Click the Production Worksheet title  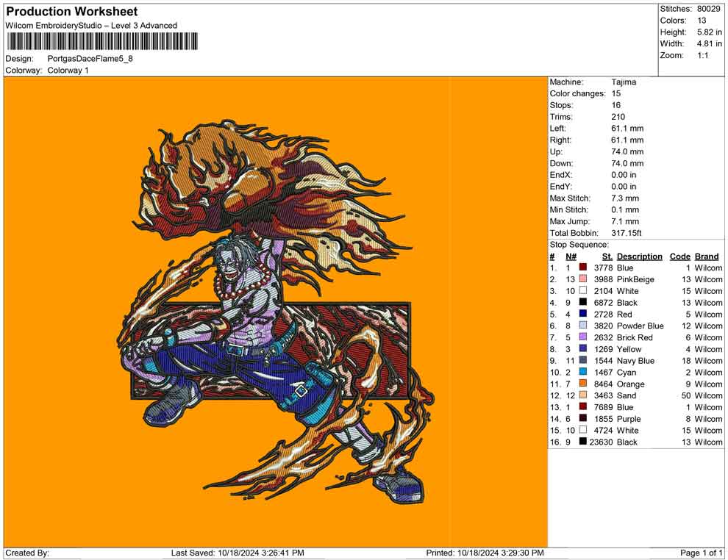pyautogui.click(x=71, y=12)
